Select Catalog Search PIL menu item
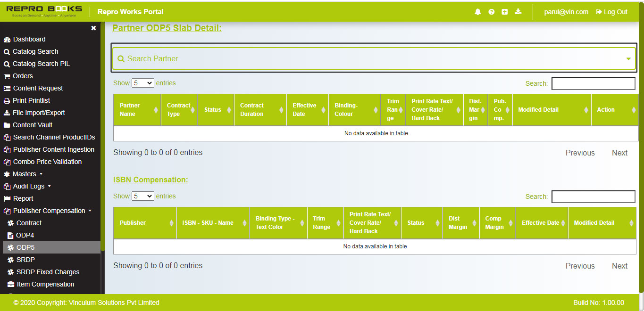The height and width of the screenshot is (311, 644). pyautogui.click(x=41, y=64)
